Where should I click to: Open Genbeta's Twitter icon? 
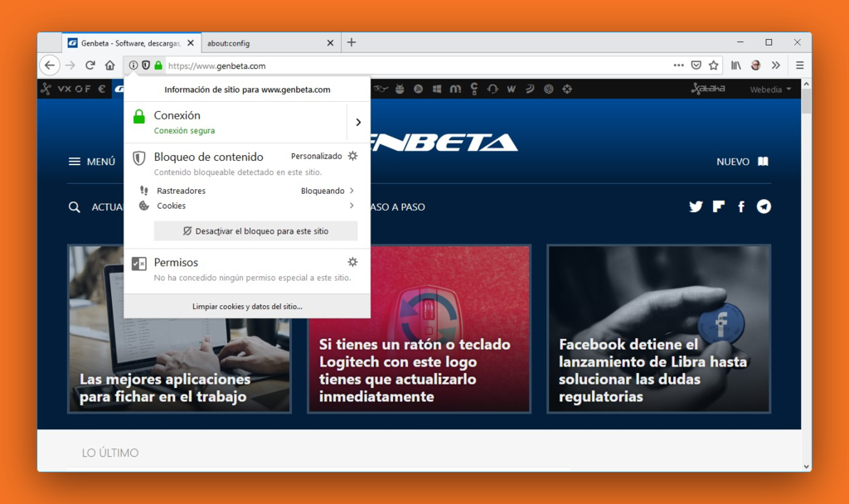coord(696,206)
